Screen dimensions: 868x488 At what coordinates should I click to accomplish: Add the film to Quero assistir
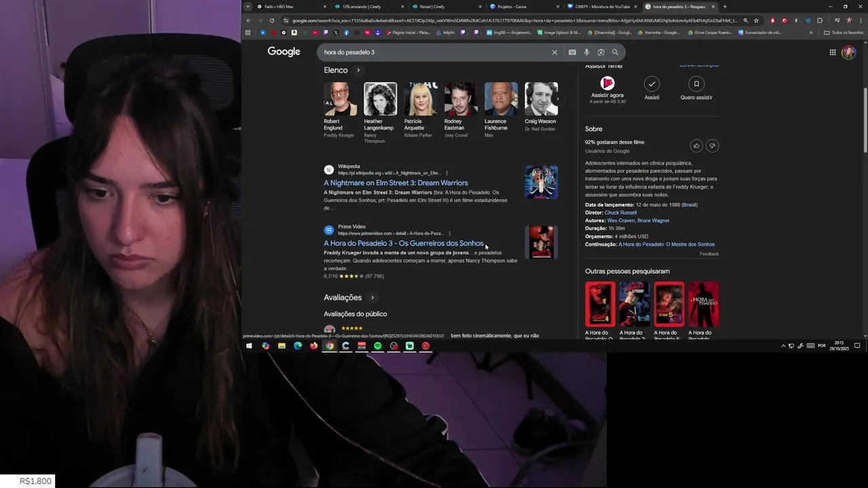point(696,84)
